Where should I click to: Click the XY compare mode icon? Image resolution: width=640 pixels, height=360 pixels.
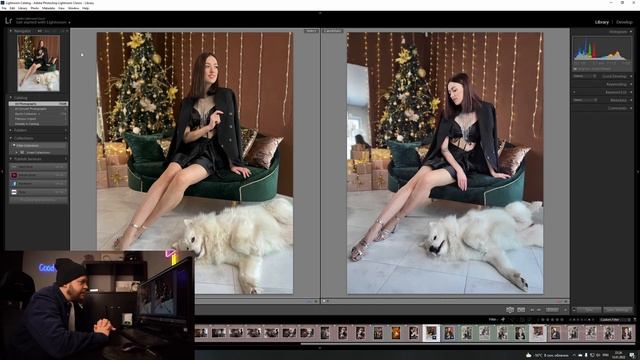click(x=521, y=310)
